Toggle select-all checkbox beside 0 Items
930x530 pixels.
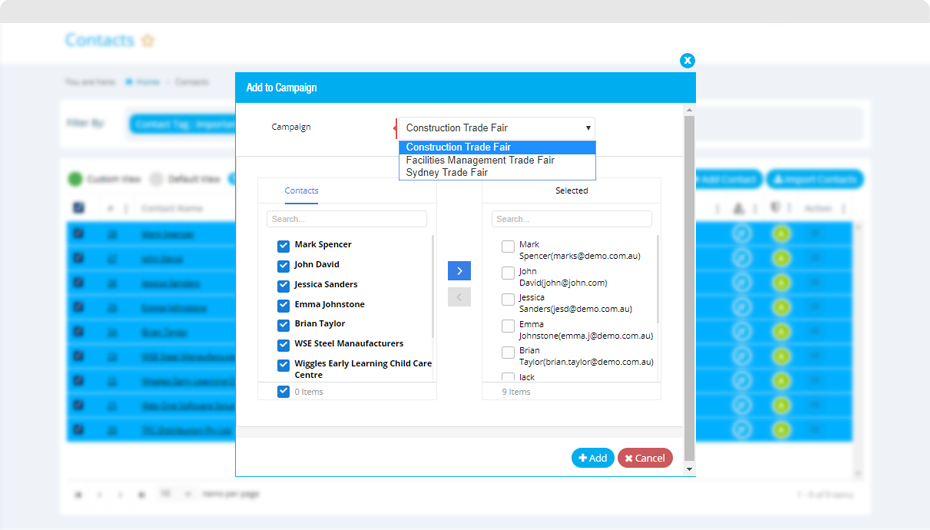coord(284,391)
